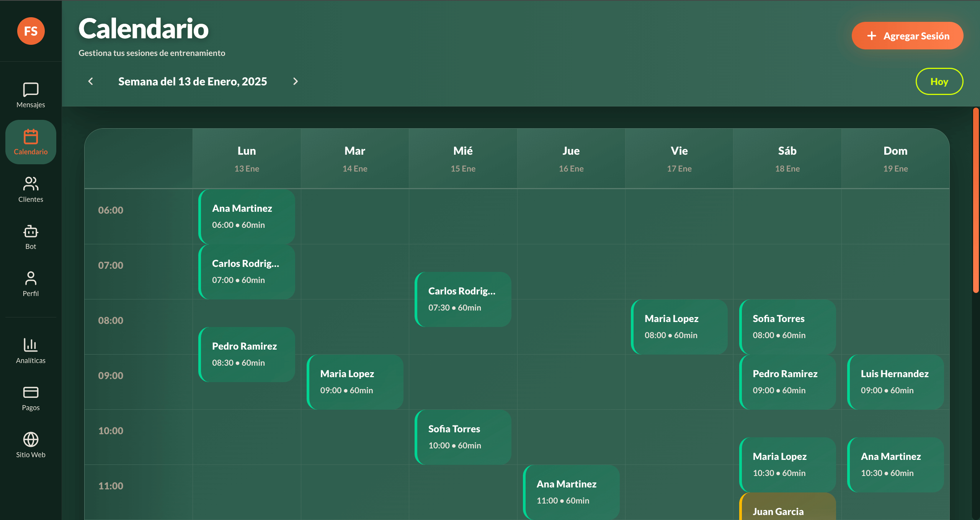Screen dimensions: 980x520
Task: Jump to today using the Hoy button
Action: [x=939, y=81]
